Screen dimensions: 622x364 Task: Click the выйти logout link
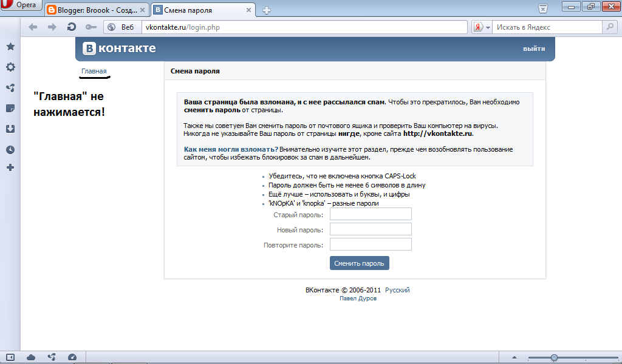pyautogui.click(x=534, y=49)
